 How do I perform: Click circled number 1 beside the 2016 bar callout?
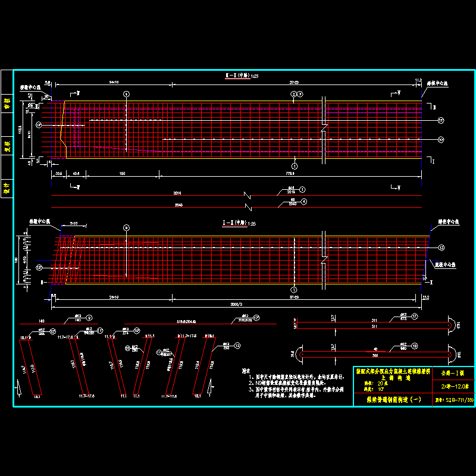click(x=302, y=189)
